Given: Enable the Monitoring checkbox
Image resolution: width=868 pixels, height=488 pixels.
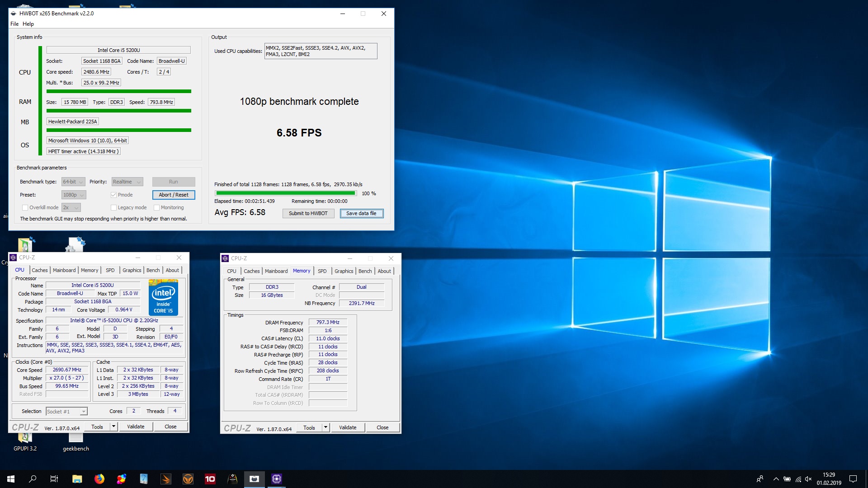Looking at the screenshot, I should (156, 207).
